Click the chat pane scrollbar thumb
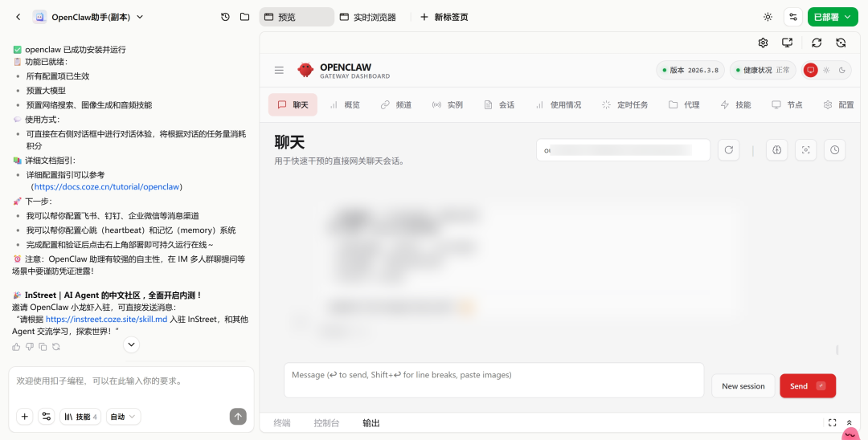 tap(837, 350)
